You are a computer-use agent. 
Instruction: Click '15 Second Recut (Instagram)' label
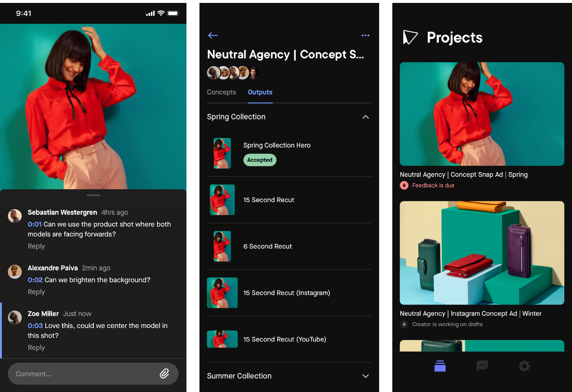(x=287, y=293)
